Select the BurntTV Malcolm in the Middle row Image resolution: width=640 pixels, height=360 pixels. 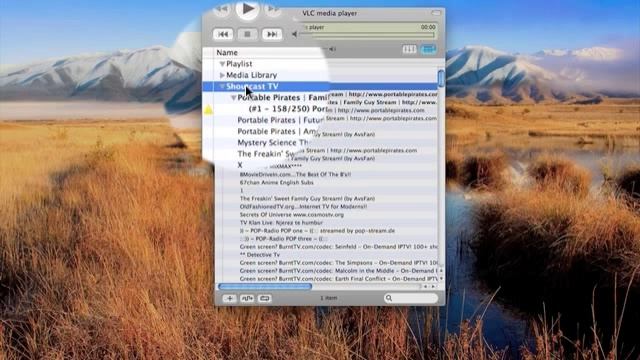pyautogui.click(x=338, y=271)
